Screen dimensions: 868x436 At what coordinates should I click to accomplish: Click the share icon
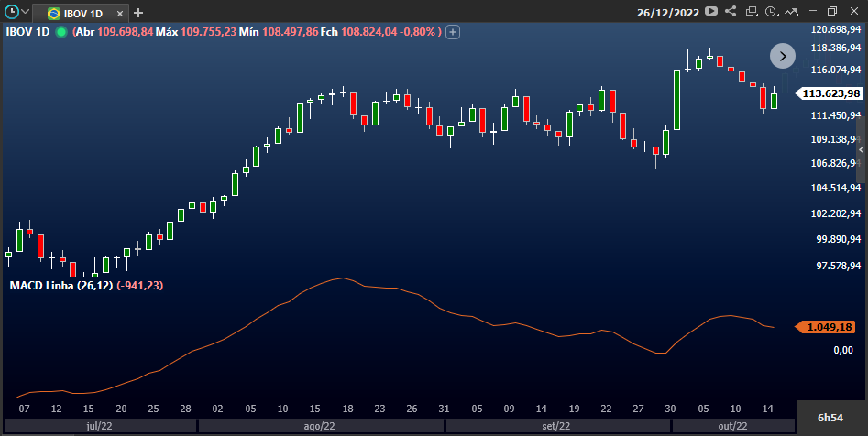pos(731,11)
